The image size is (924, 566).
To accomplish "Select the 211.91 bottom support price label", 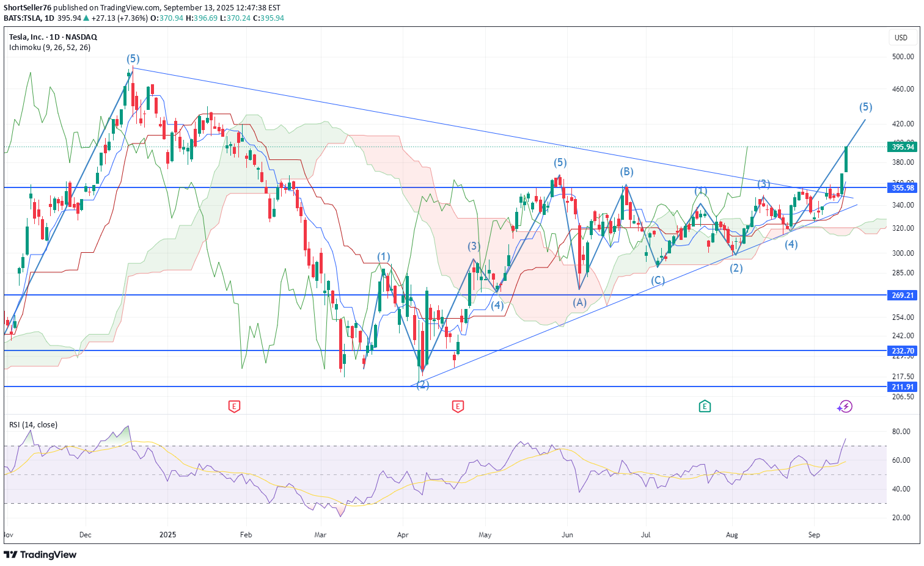I will (x=903, y=387).
